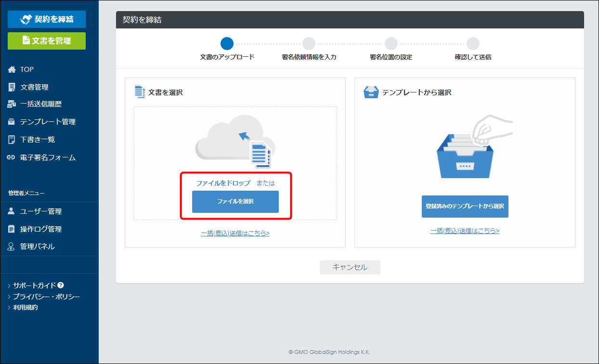Viewport: 599px width, 364px height.
Task: Click the 契約を締結 blue button
Action: coord(47,19)
